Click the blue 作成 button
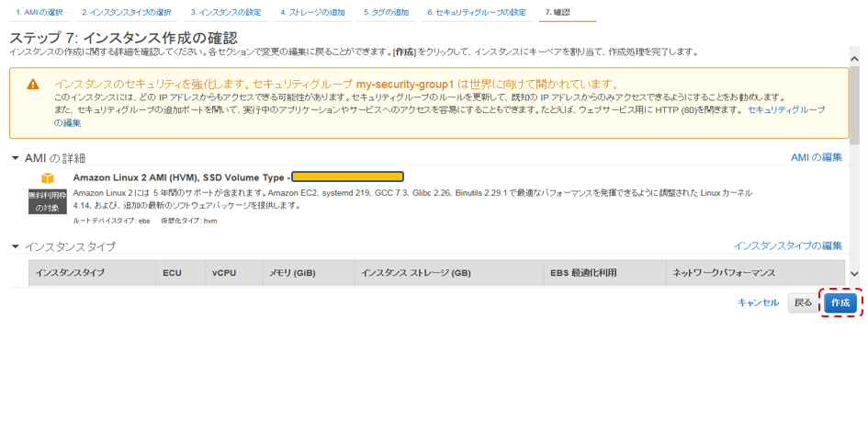868x423 pixels. 840,303
